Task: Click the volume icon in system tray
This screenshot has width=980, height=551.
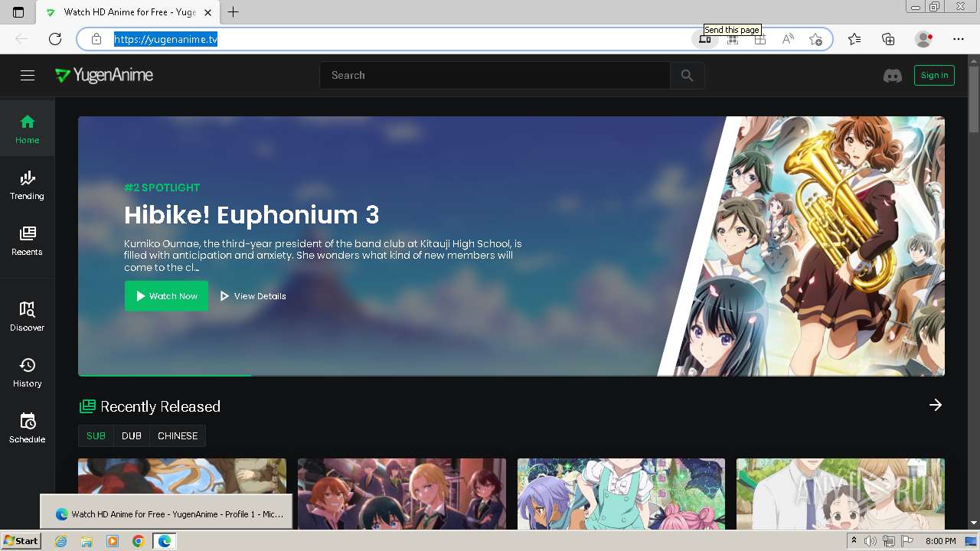Action: tap(870, 541)
